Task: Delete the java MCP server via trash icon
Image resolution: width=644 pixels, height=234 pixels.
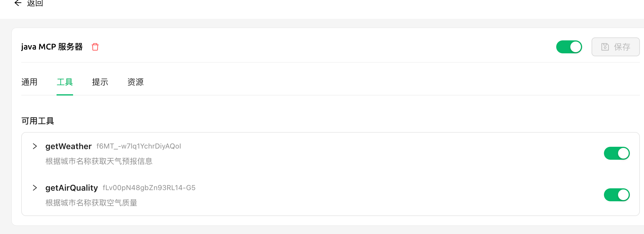Action: 95,47
